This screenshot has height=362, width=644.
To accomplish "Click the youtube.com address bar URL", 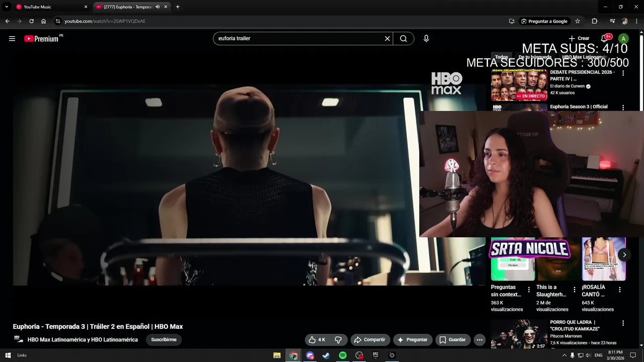I will (105, 21).
